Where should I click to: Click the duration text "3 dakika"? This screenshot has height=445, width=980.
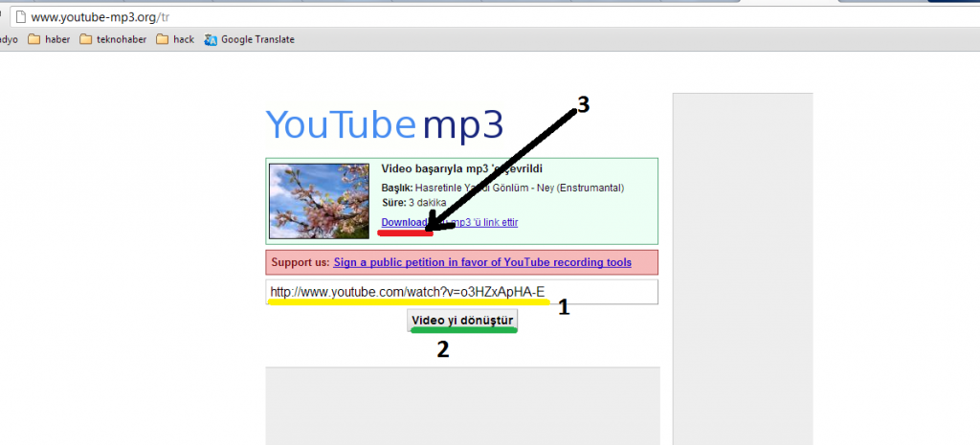[428, 203]
